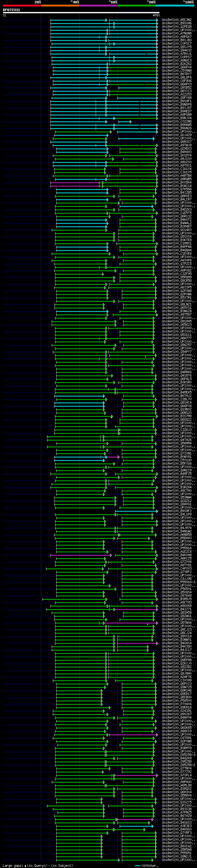Click the white query sequence bar

[81, 12]
